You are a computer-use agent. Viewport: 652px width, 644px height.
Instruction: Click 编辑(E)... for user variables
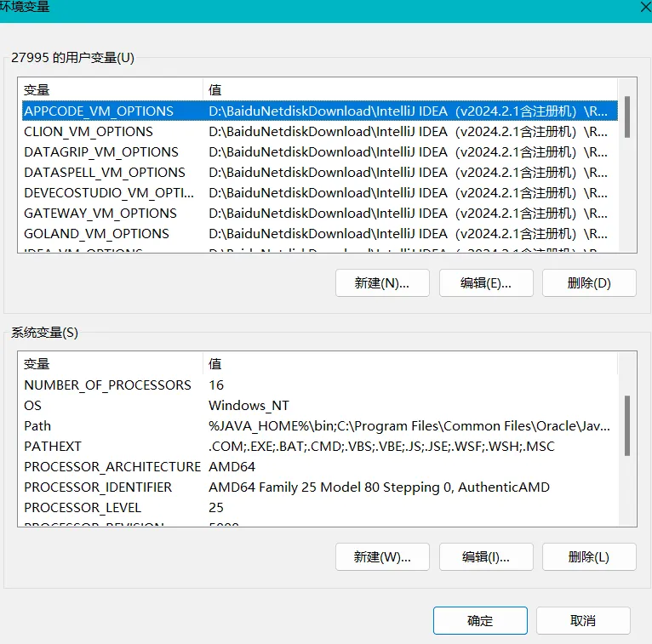tap(486, 283)
